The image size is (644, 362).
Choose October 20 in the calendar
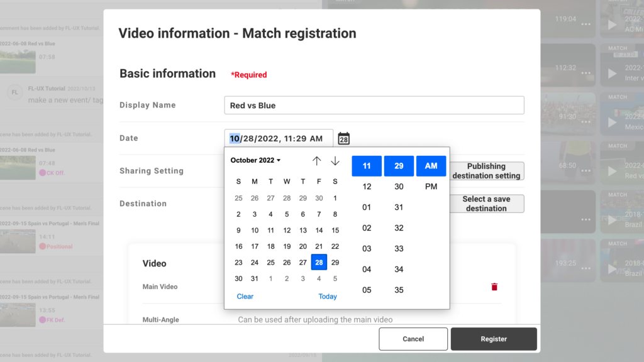[303, 246]
